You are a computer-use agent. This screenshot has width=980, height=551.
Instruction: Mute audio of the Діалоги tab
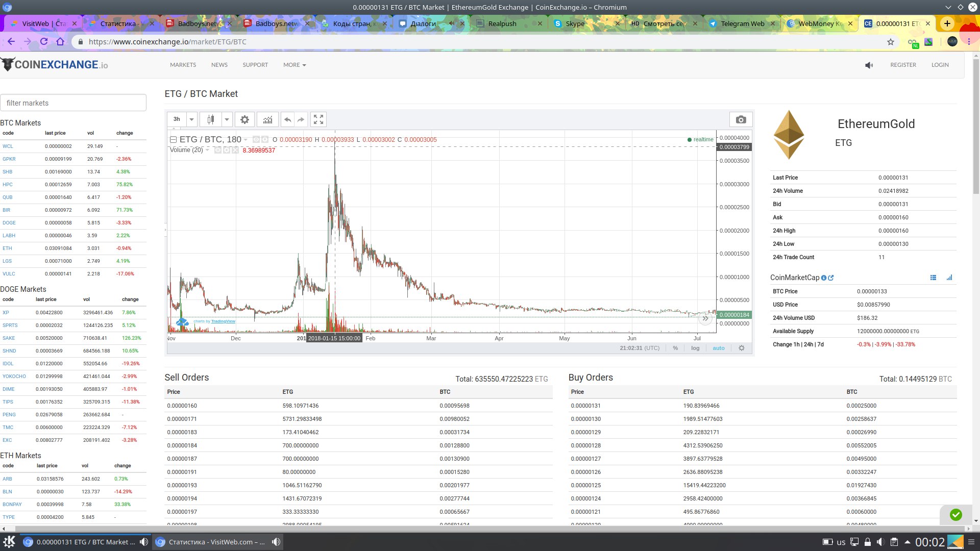point(451,23)
